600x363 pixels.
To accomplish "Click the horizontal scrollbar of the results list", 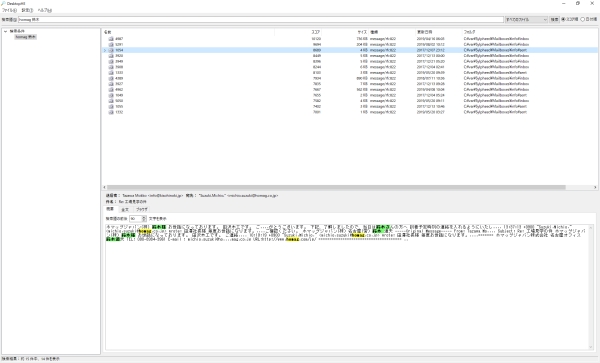I will 336,187.
